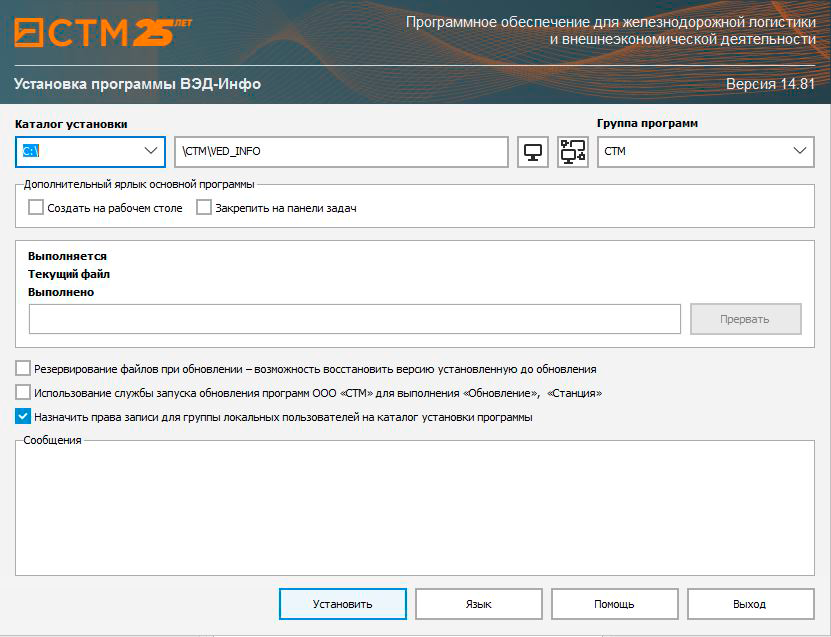Screen dimensions: 831x637
Task: Click the Каталог установки label
Action: tap(71, 124)
